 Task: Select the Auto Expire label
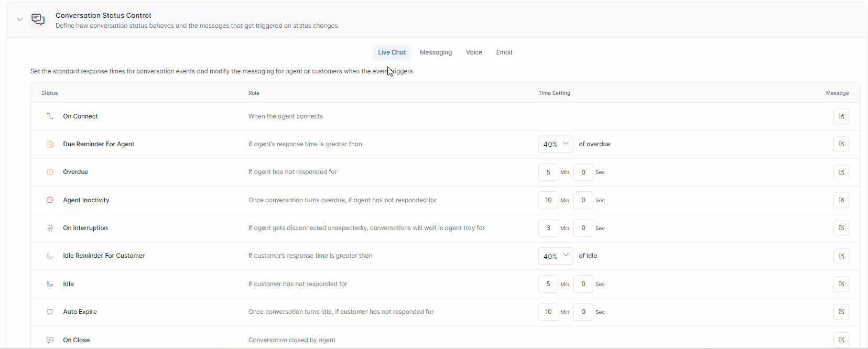pos(80,312)
